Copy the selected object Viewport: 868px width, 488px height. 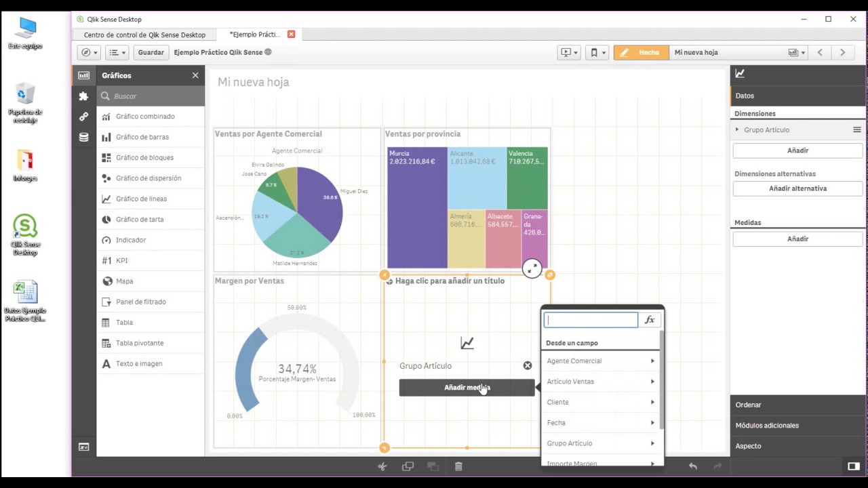pos(408,466)
